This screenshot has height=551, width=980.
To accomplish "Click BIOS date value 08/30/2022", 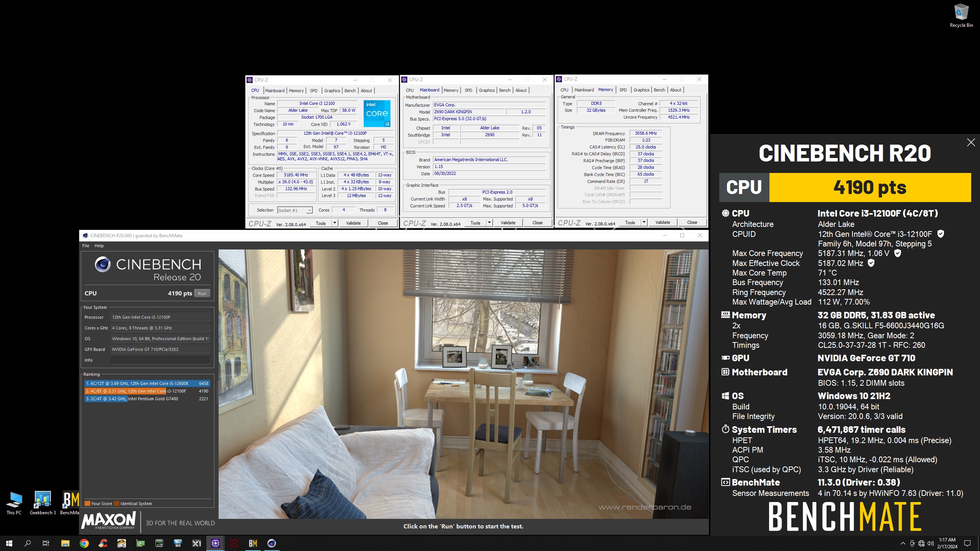I will pos(489,173).
